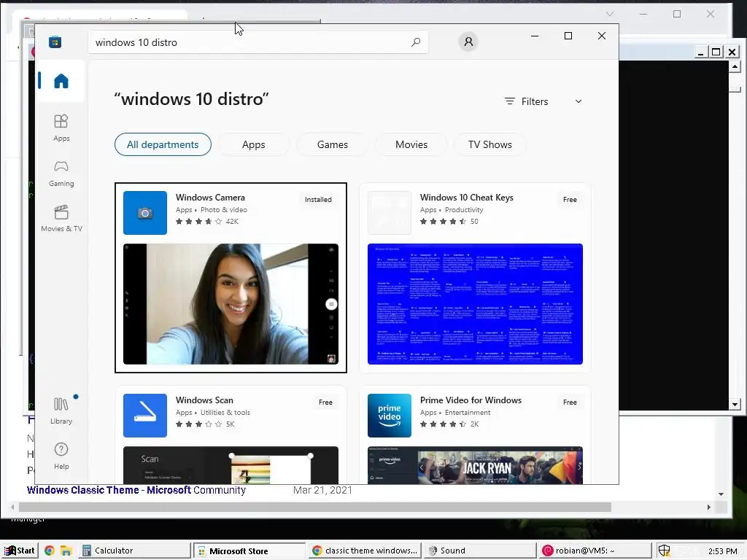Image resolution: width=747 pixels, height=560 pixels.
Task: Click the taskbar clock showing 2:53 PM
Action: pyautogui.click(x=722, y=551)
